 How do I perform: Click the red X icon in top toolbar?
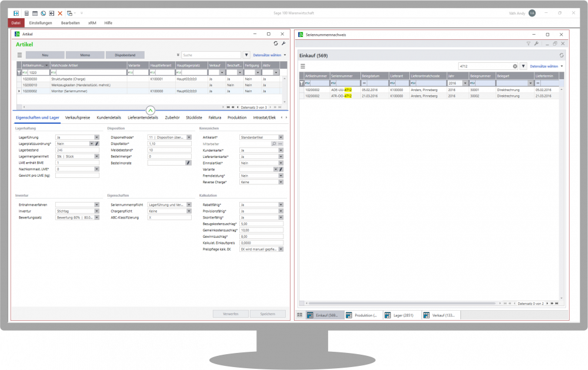click(x=60, y=13)
